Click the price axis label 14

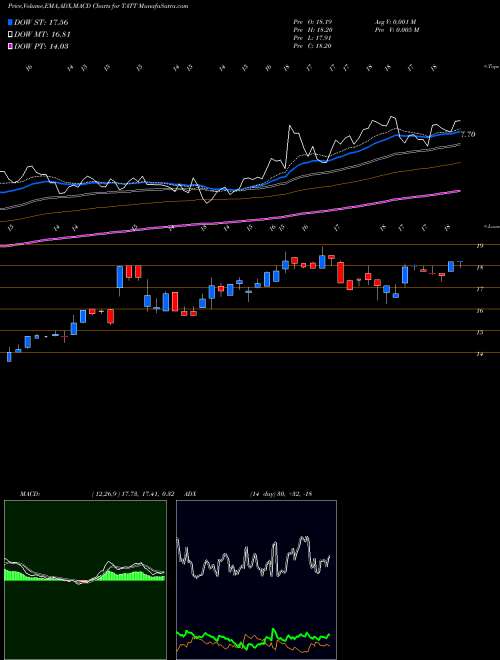[x=479, y=354]
